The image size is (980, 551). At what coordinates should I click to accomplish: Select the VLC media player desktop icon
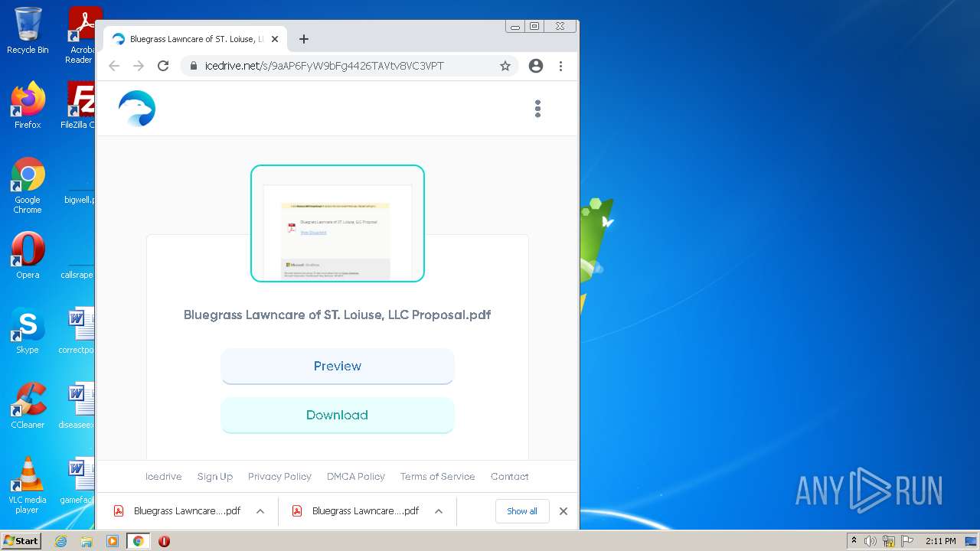28,485
